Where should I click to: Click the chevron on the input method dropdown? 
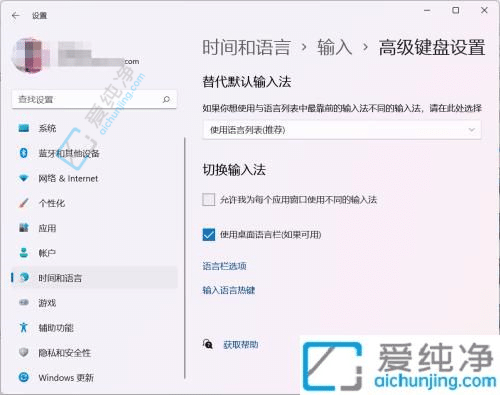coord(472,130)
